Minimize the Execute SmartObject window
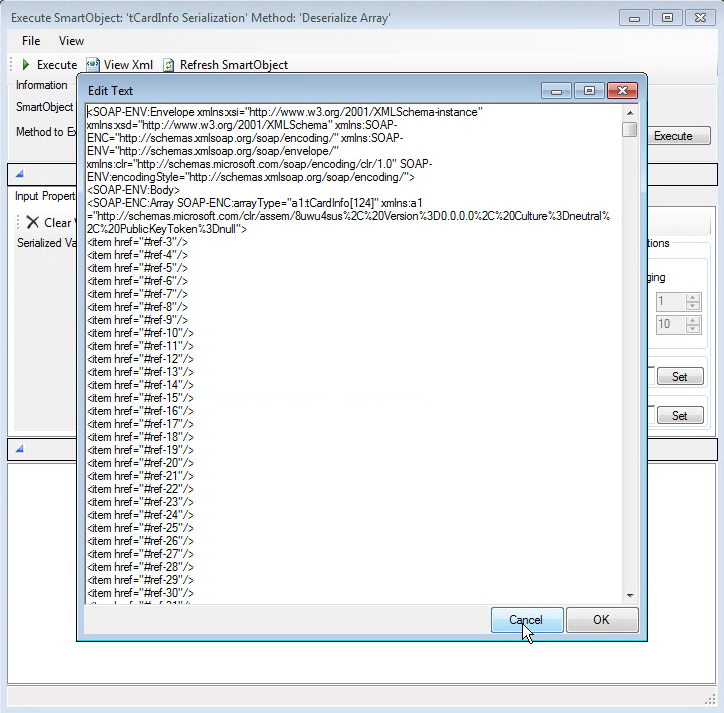 634,18
